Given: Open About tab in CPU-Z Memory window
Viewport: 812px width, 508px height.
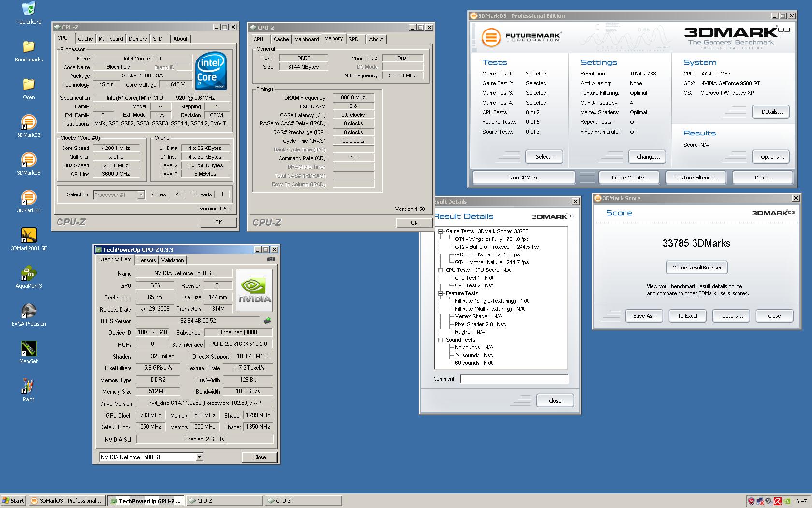Looking at the screenshot, I should coord(376,39).
